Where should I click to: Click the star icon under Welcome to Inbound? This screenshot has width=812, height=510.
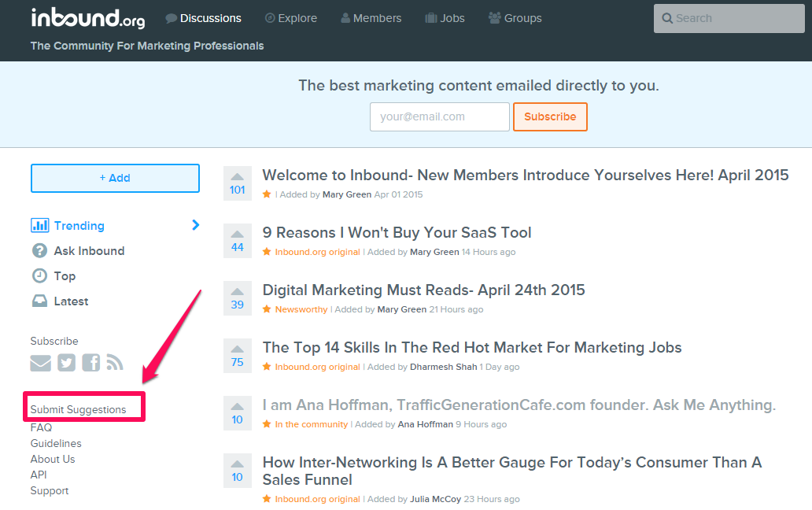[267, 194]
